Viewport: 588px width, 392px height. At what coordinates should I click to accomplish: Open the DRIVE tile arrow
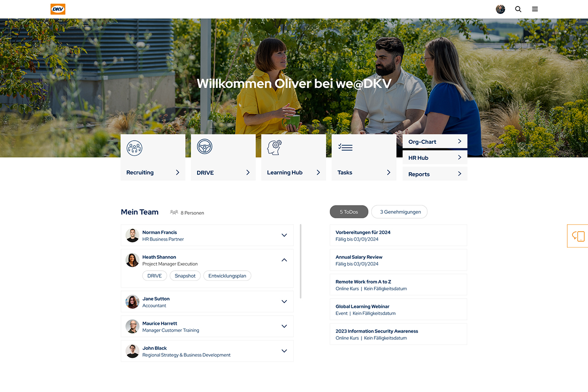pyautogui.click(x=248, y=172)
